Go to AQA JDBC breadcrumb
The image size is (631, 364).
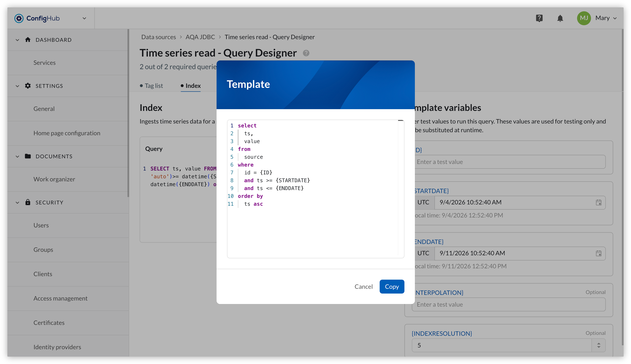tap(200, 37)
